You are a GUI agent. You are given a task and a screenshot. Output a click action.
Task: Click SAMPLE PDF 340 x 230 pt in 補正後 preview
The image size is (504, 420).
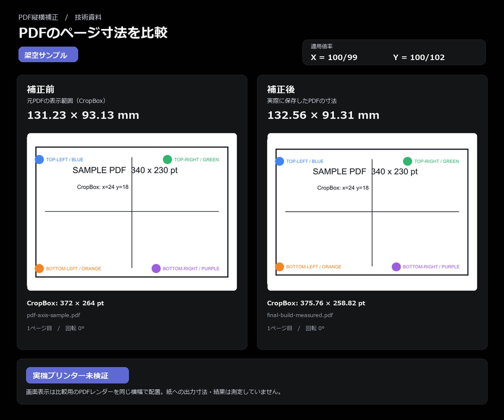click(365, 172)
